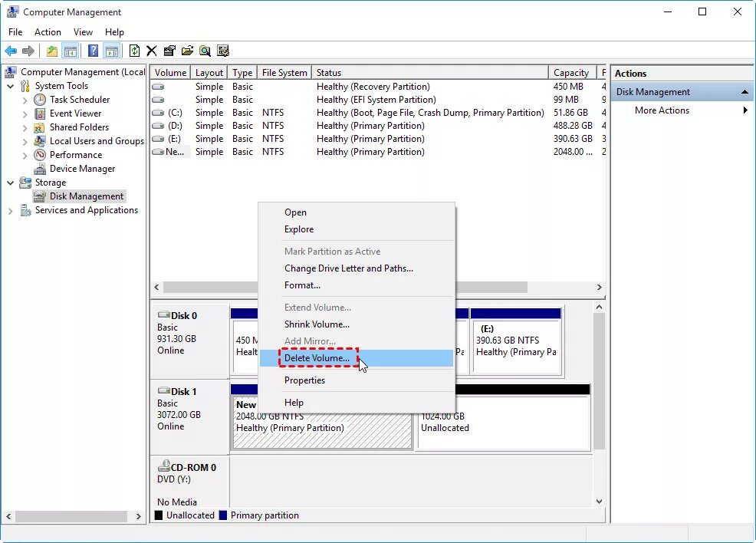Click the Delete (X) toolbar icon
The width and height of the screenshot is (756, 543).
[151, 51]
